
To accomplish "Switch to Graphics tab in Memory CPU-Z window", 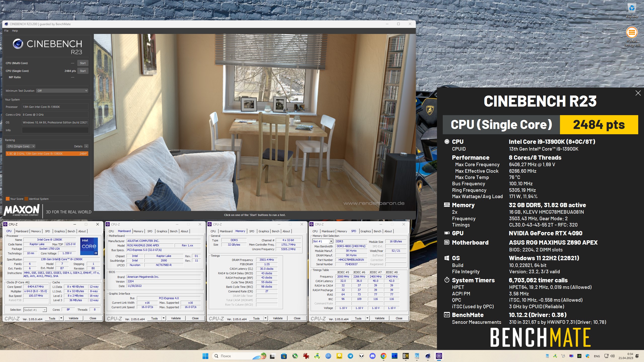I will 264,231.
